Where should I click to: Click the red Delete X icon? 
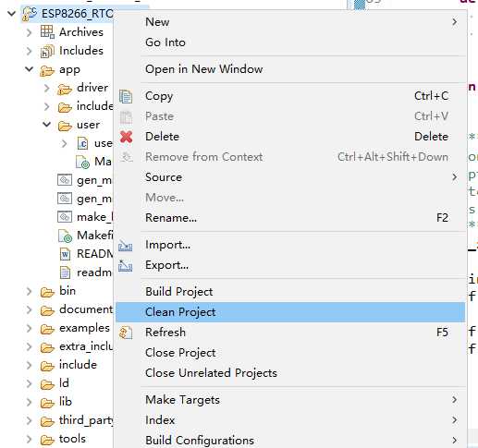[x=126, y=137]
